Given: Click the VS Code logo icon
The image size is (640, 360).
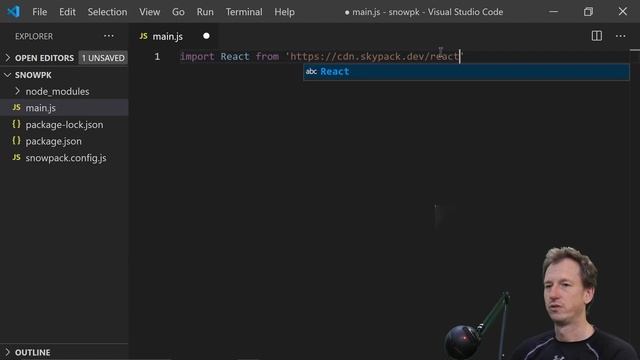Looking at the screenshot, I should click(13, 11).
